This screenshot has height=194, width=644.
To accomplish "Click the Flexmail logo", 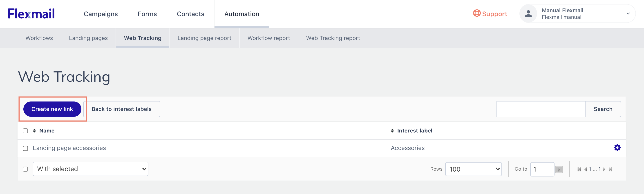I will [31, 14].
